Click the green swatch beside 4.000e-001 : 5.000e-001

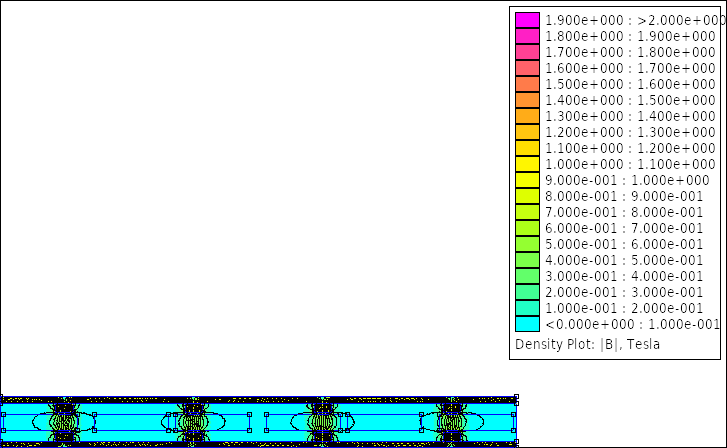pyautogui.click(x=527, y=260)
